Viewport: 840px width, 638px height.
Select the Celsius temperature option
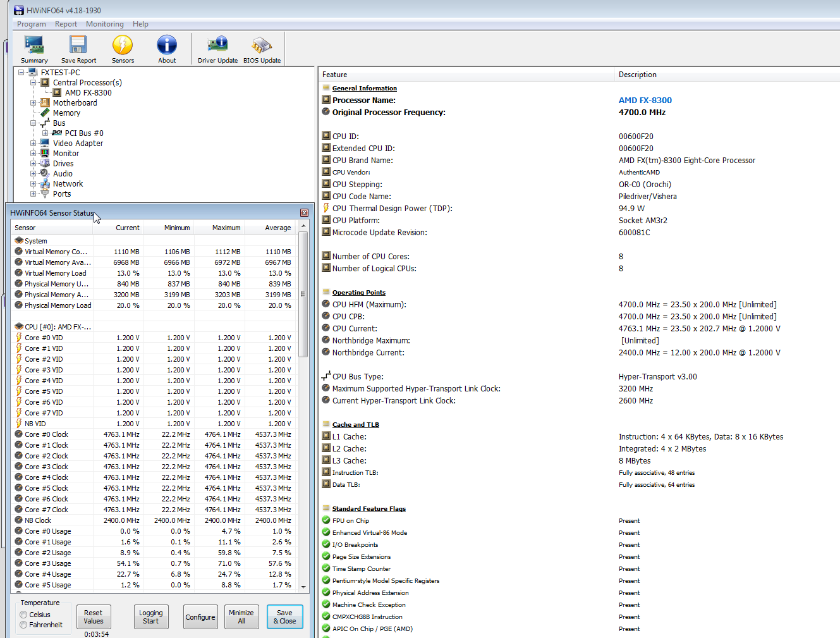(23, 615)
